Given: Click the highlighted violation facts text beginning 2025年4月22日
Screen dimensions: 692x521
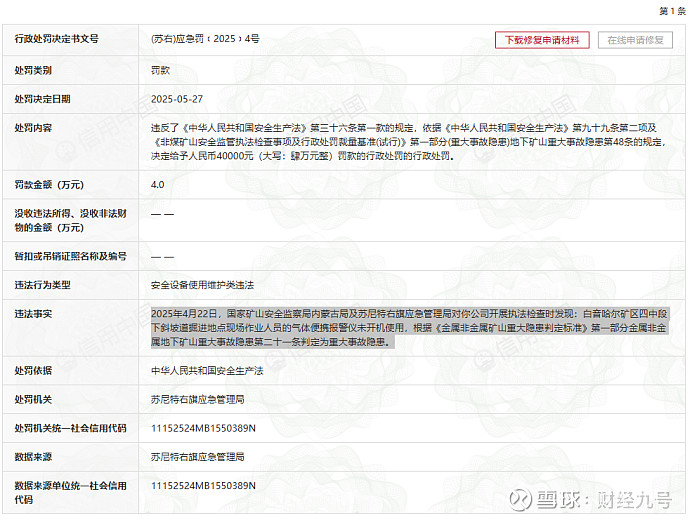Looking at the screenshot, I should click(410, 328).
